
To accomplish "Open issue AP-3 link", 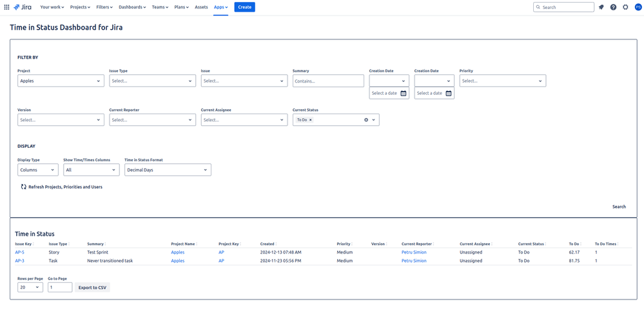I will pyautogui.click(x=20, y=261).
